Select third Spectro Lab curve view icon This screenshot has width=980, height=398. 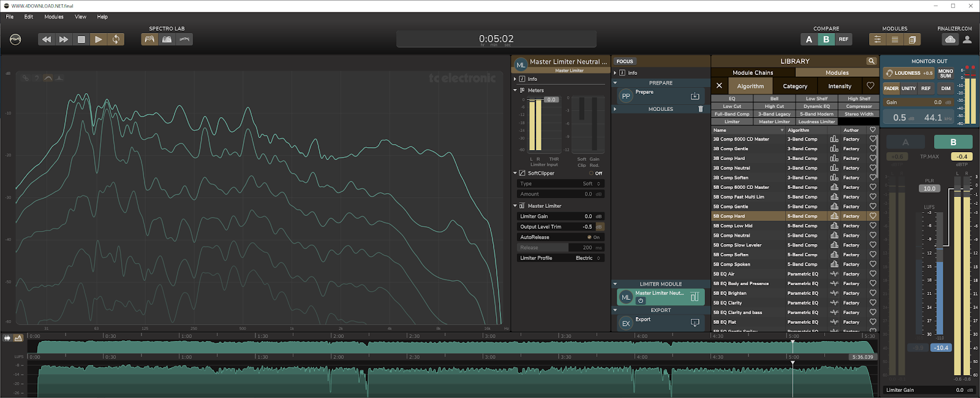(x=184, y=39)
